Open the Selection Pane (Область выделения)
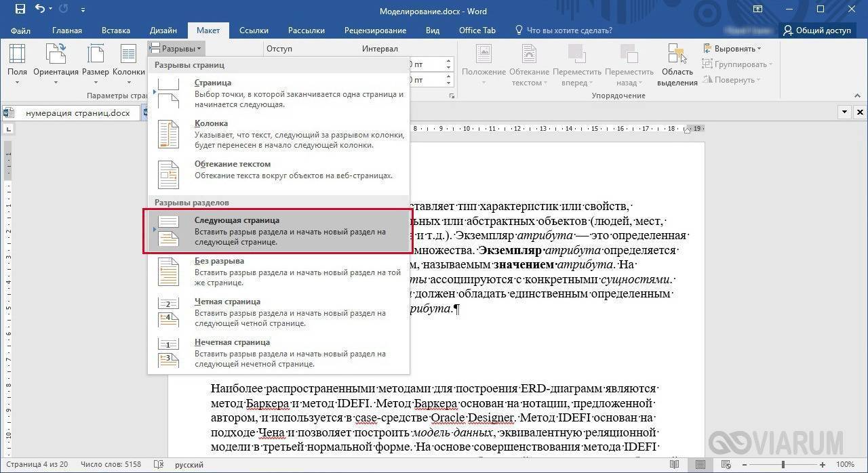The width and height of the screenshot is (868, 473). click(x=677, y=65)
